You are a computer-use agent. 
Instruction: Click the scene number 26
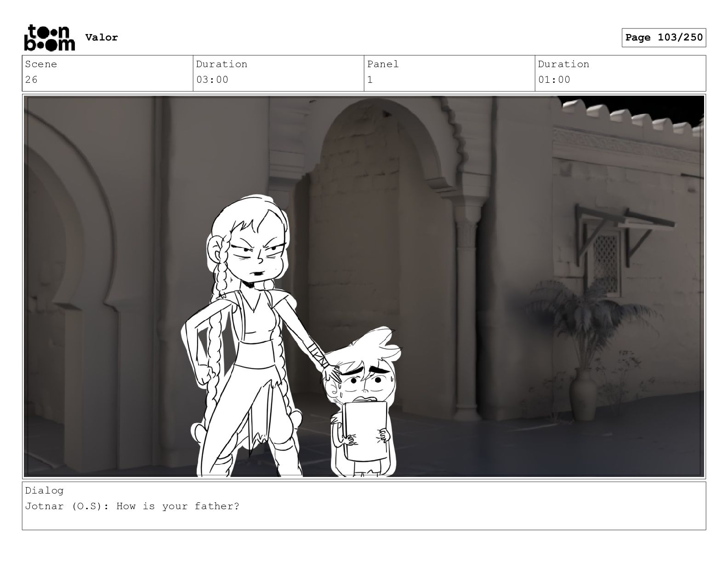tap(31, 80)
